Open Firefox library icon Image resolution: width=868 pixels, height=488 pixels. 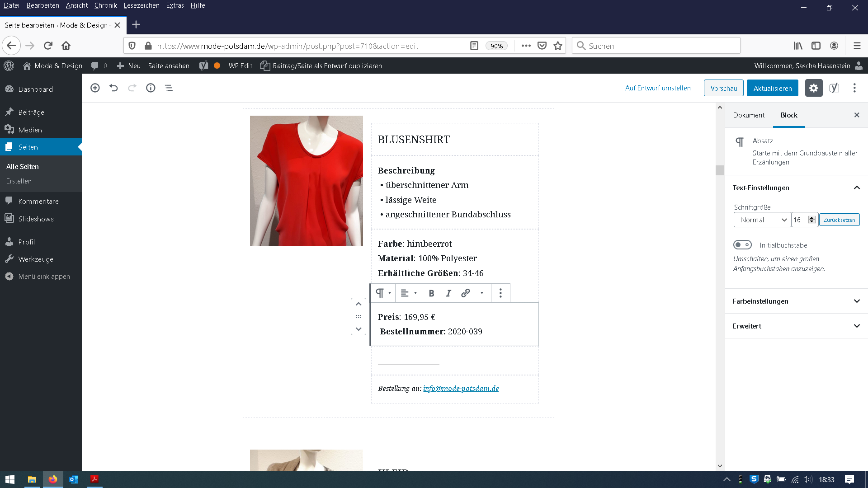point(798,46)
